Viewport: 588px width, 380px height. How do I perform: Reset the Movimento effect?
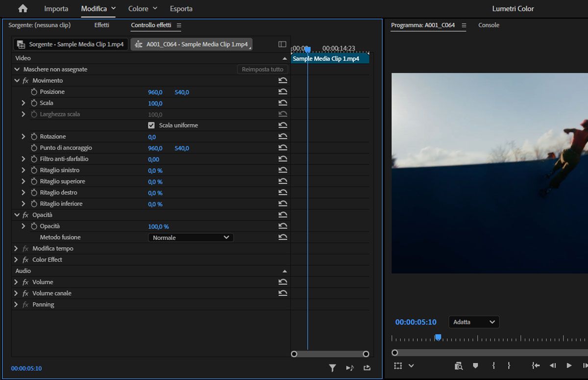tap(283, 80)
